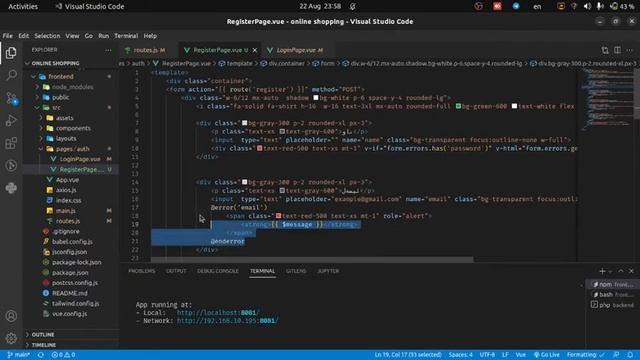Viewport: 640px width, 360px height.
Task: Open the Terminal menu
Action: 126,36
